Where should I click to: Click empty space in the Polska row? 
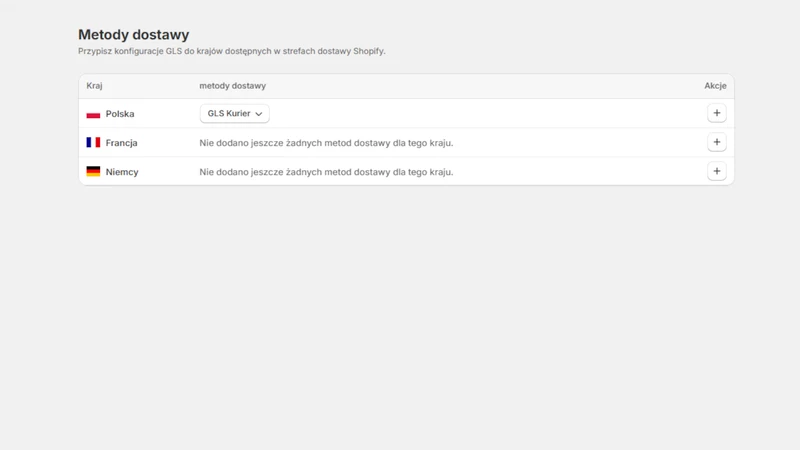coord(485,113)
